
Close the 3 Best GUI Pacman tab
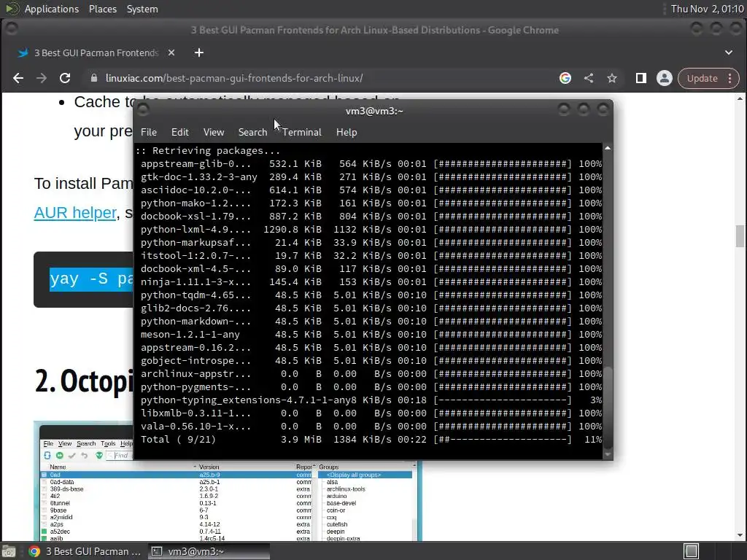[171, 52]
